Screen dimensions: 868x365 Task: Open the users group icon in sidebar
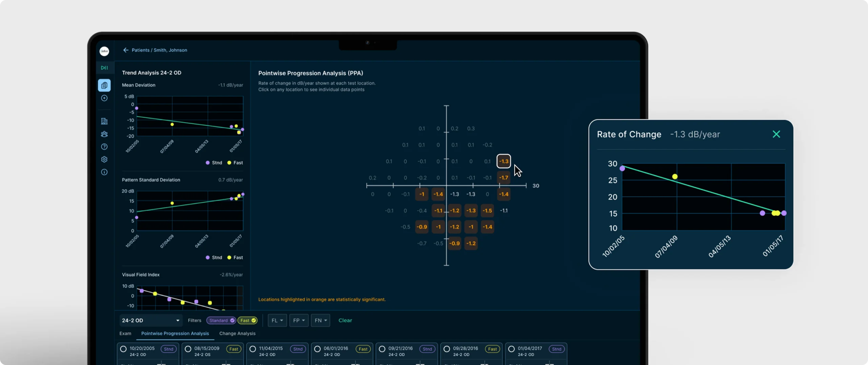[104, 134]
